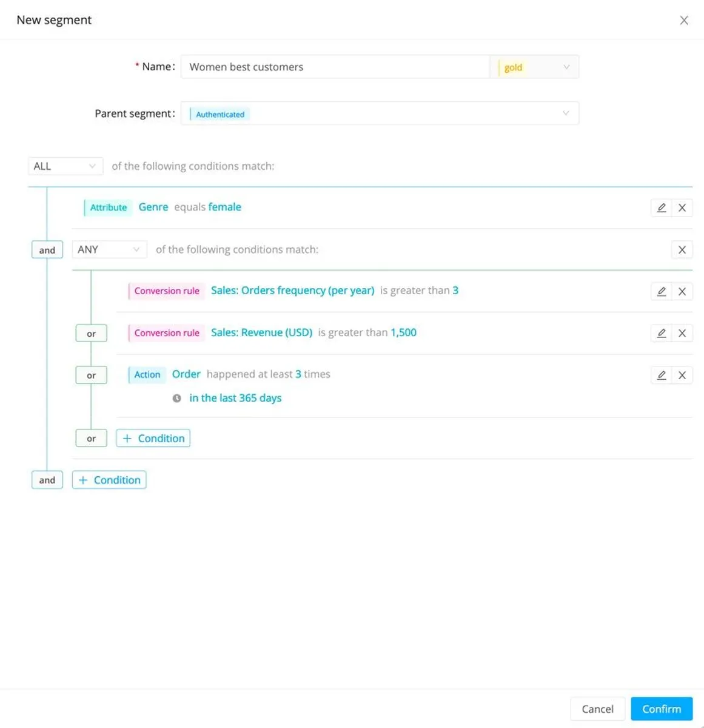Change the ALL match type dropdown
The width and height of the screenshot is (704, 728).
coord(65,166)
